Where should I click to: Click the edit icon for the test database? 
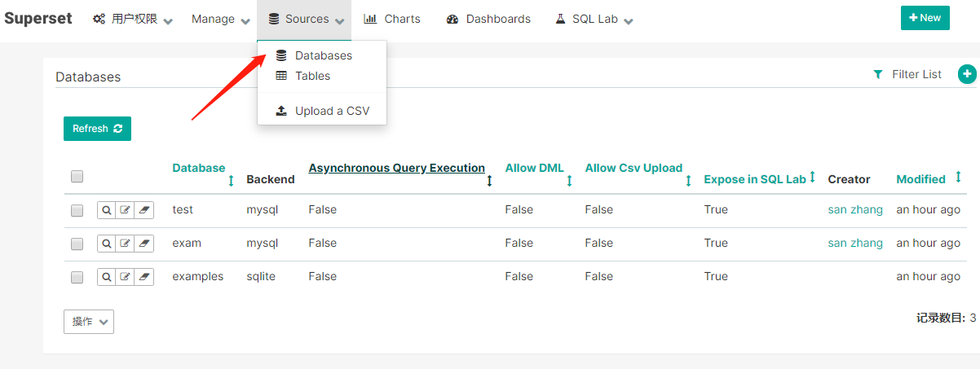pos(126,210)
